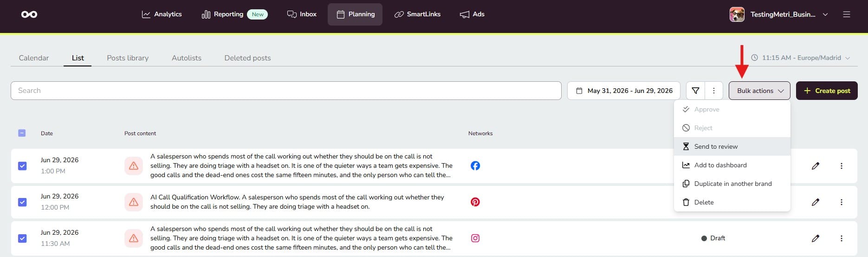The width and height of the screenshot is (868, 257).
Task: Toggle the select-all checkbox in header row
Action: (x=22, y=133)
